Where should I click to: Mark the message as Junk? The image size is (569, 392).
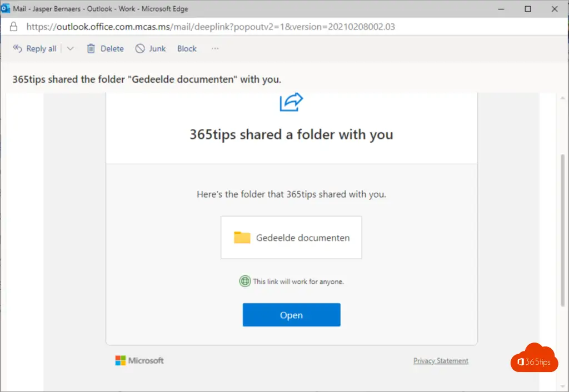click(x=151, y=49)
